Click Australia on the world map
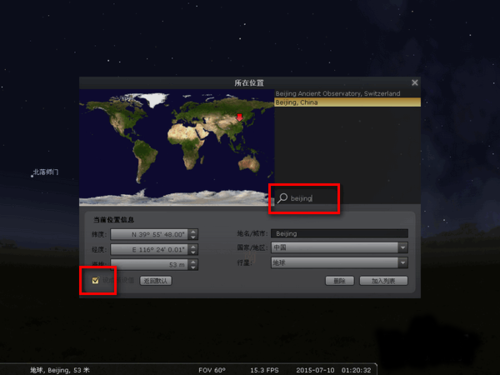The width and height of the screenshot is (500, 375). (x=249, y=163)
